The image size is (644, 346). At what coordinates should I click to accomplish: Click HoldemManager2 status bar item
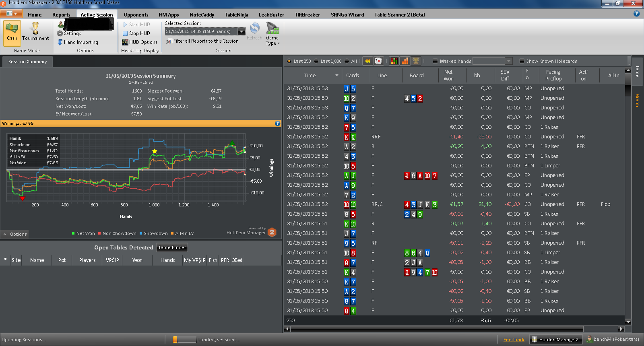click(555, 340)
